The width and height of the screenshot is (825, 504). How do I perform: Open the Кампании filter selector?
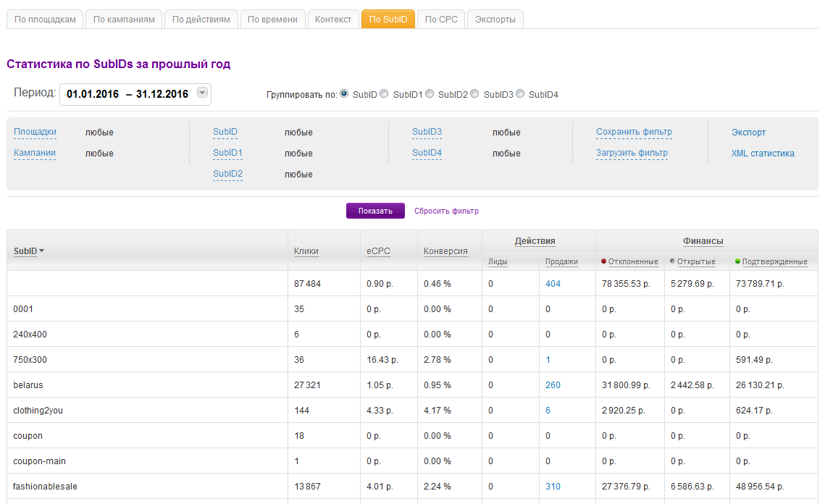click(35, 153)
